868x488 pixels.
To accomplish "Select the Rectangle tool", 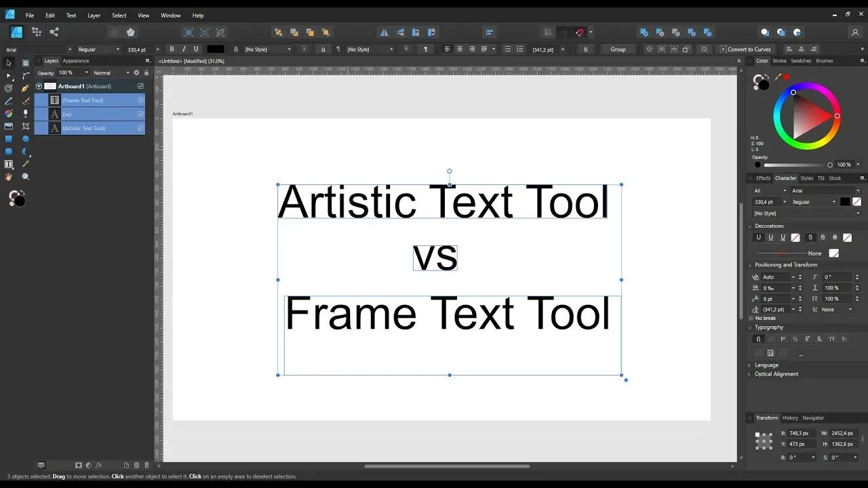I will (x=8, y=138).
